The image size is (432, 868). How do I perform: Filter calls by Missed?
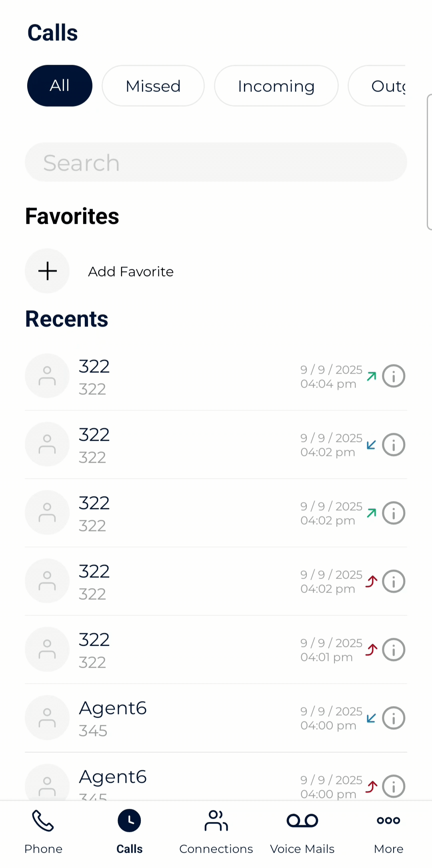tap(153, 86)
